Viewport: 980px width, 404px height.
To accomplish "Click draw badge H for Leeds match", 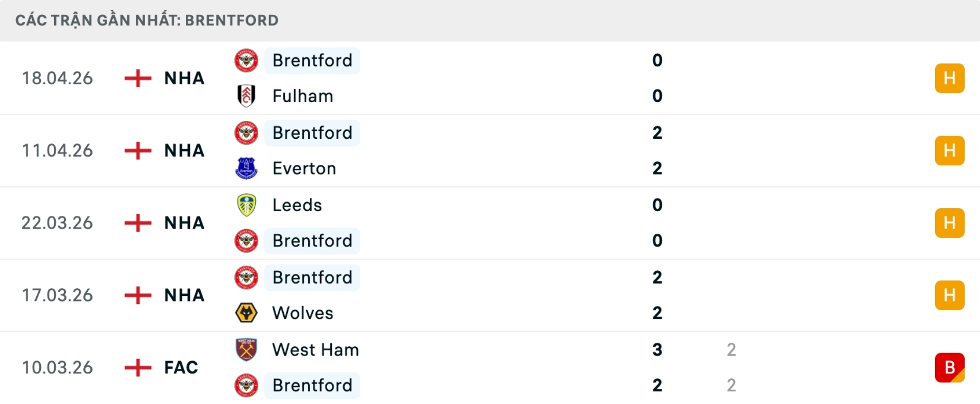I will click(949, 223).
